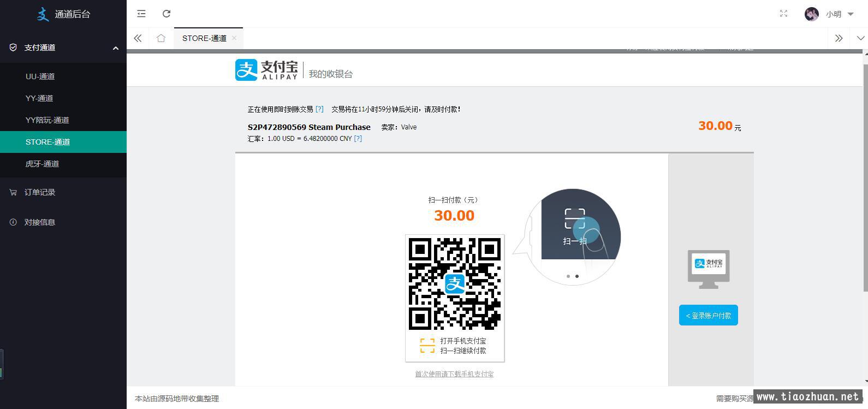
Task: Open tab options dropdown chevron
Action: point(860,38)
